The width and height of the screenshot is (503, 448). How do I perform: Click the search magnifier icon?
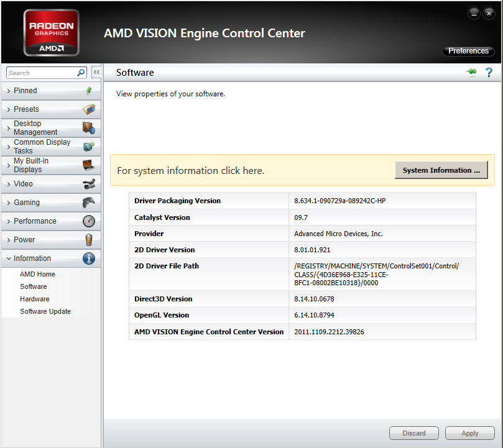pos(81,73)
